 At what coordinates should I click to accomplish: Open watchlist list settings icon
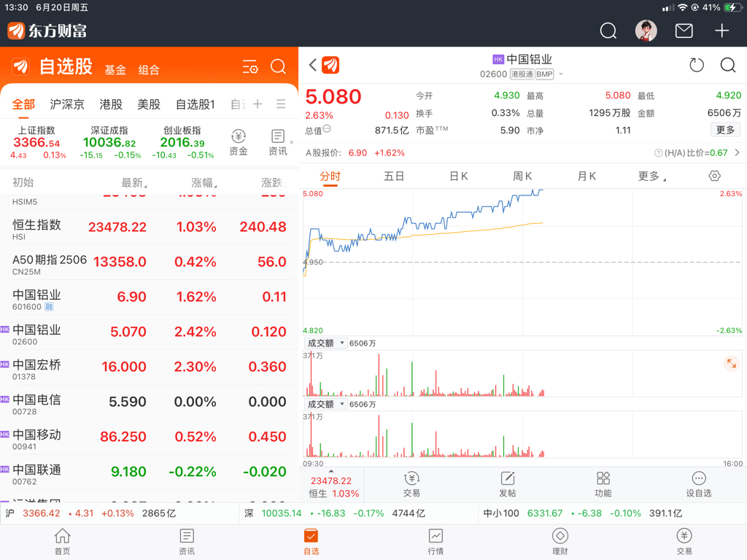point(250,66)
